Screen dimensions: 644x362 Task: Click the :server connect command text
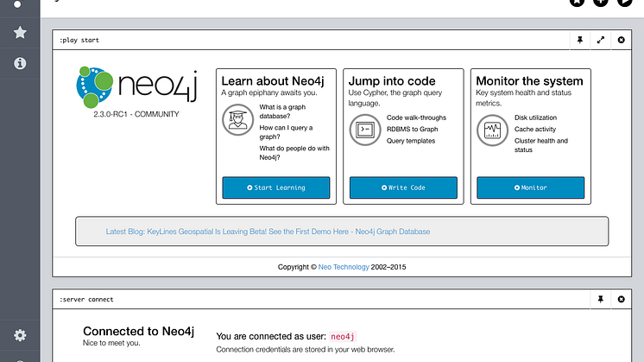tap(86, 300)
